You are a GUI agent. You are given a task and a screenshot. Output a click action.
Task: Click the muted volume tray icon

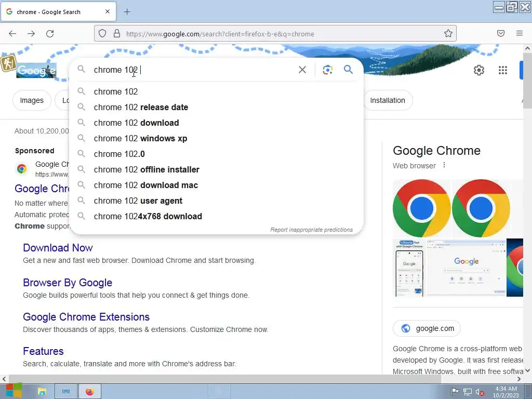(480, 392)
